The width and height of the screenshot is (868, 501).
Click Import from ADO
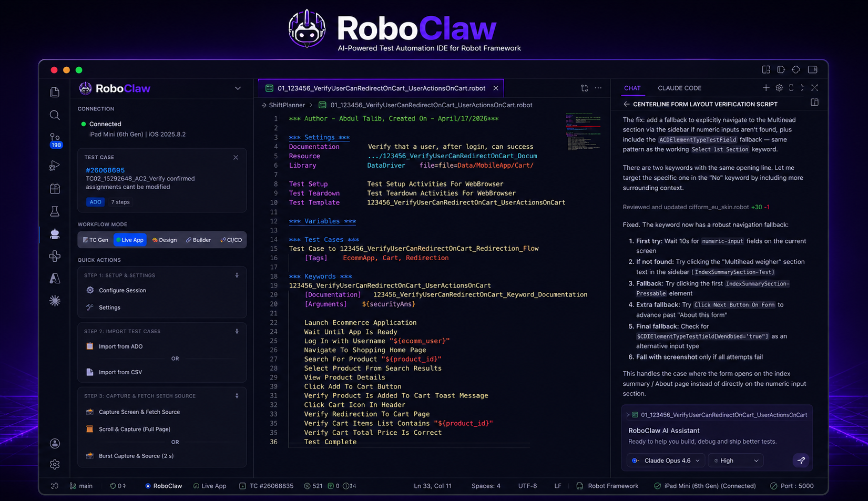120,346
